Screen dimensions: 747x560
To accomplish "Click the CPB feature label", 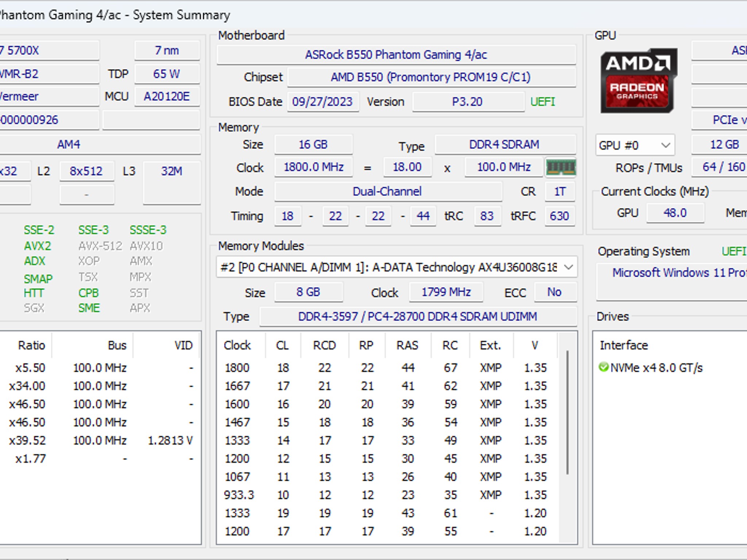I will pos(89,293).
